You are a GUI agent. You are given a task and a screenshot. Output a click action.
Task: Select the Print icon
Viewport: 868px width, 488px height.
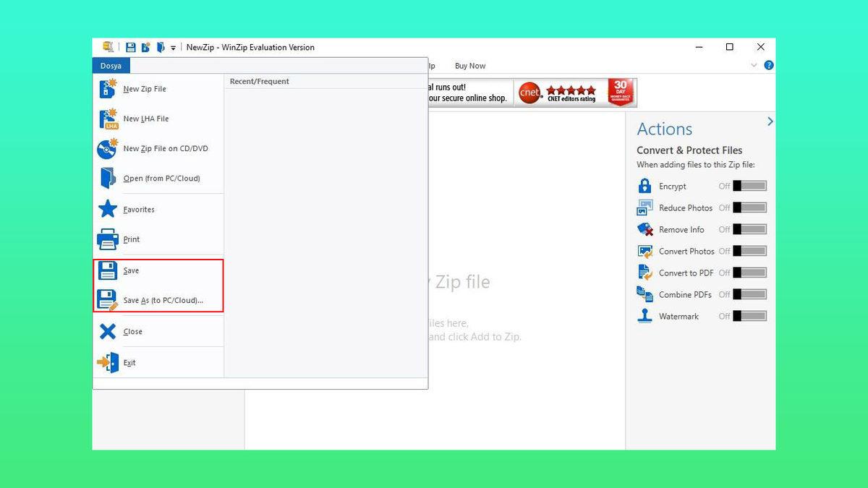coord(109,239)
